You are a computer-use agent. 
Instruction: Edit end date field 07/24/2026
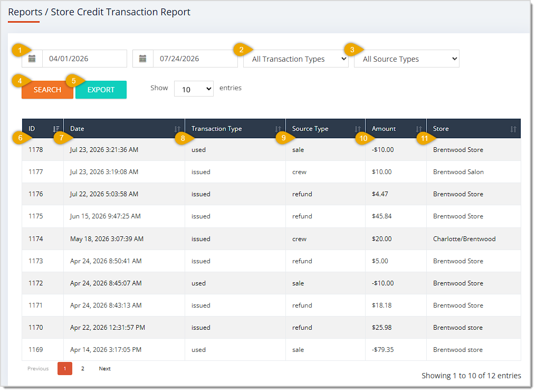point(195,59)
